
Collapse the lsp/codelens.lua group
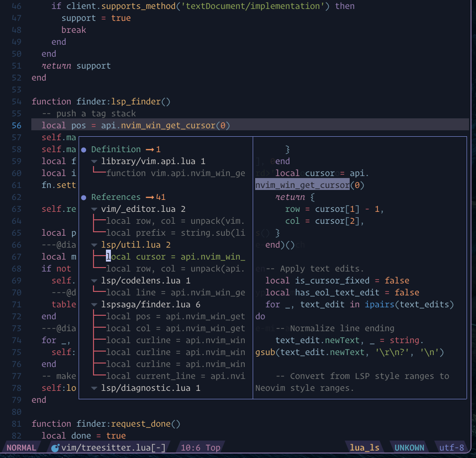pyautogui.click(x=95, y=281)
